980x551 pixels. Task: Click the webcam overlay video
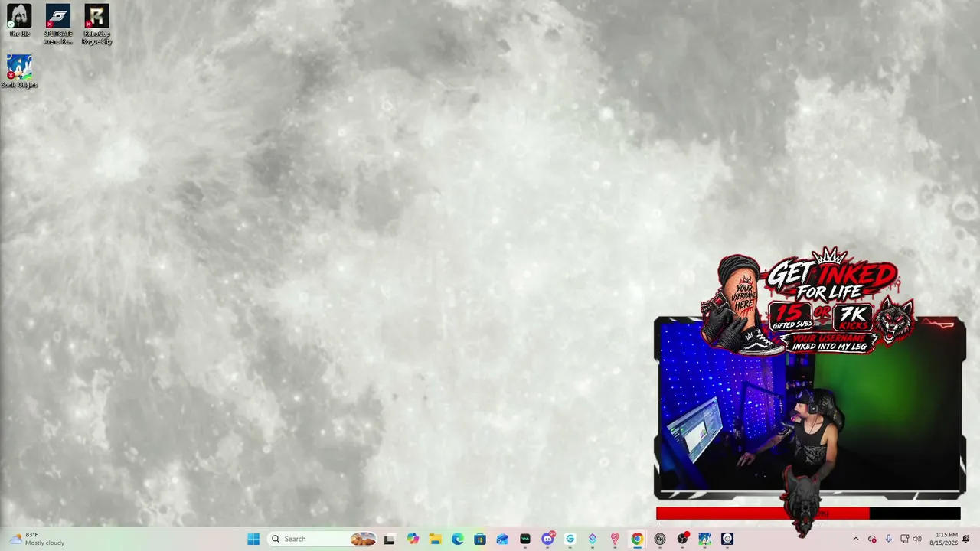click(x=809, y=408)
